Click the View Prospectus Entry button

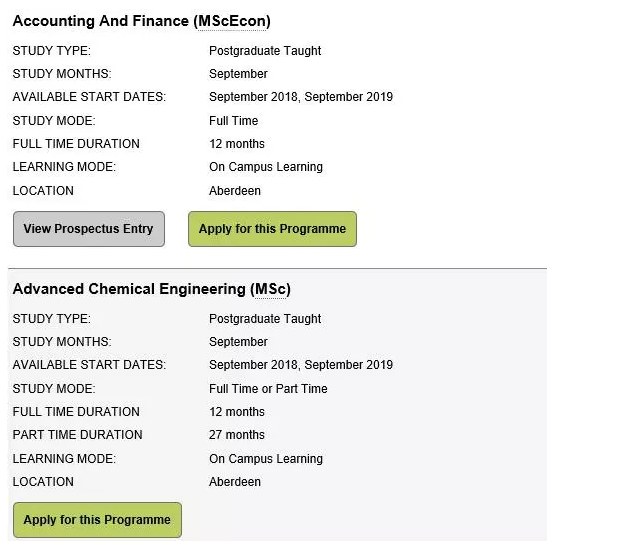[88, 229]
